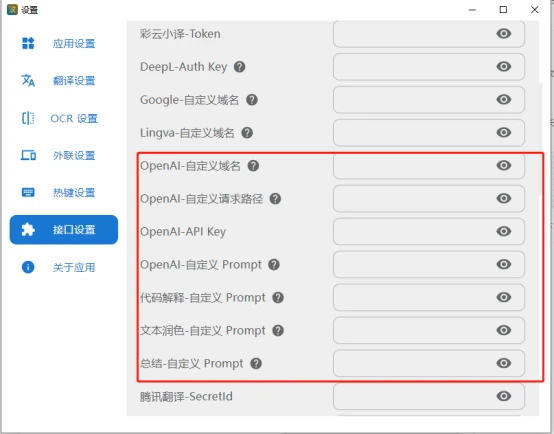Toggle eye icon for Lingva-自定义域名
Screen dimensions: 554x434
click(x=503, y=133)
